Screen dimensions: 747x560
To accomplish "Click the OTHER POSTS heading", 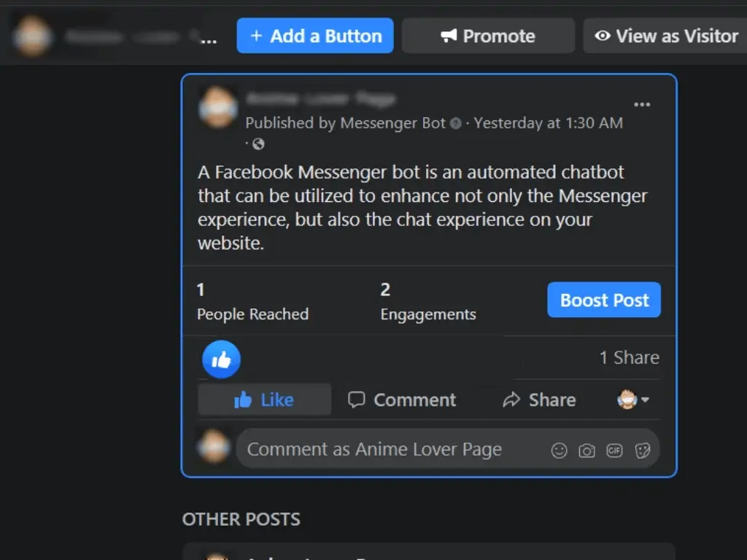I will [241, 519].
